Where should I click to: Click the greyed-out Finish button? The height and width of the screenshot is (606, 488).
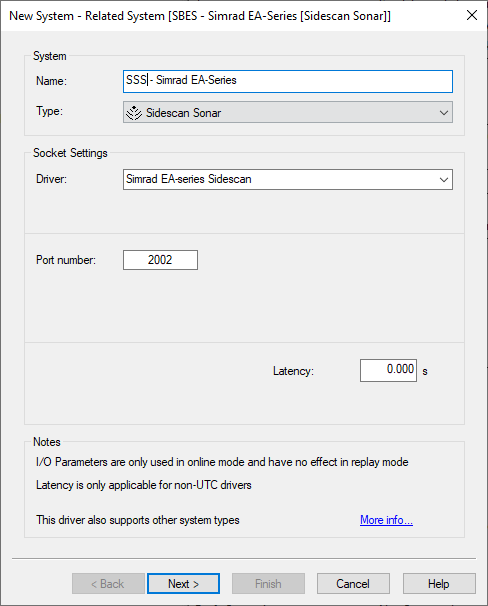(x=268, y=584)
